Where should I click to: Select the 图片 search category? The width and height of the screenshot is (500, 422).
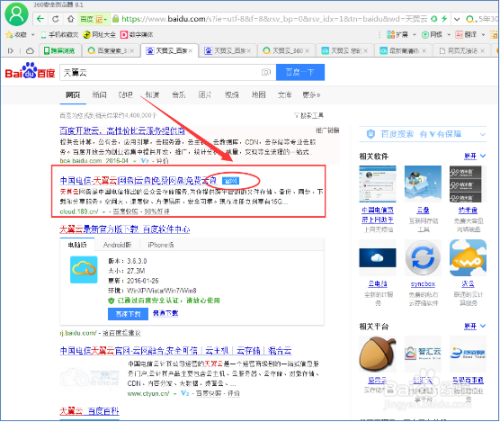(205, 95)
